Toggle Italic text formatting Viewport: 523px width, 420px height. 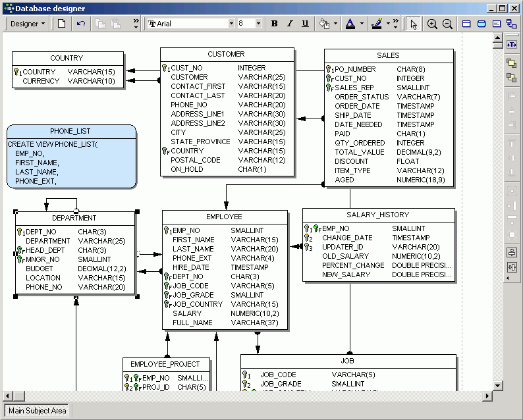point(290,24)
